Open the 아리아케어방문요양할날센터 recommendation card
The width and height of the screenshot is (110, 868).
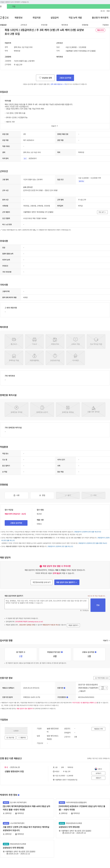click(x=83, y=808)
